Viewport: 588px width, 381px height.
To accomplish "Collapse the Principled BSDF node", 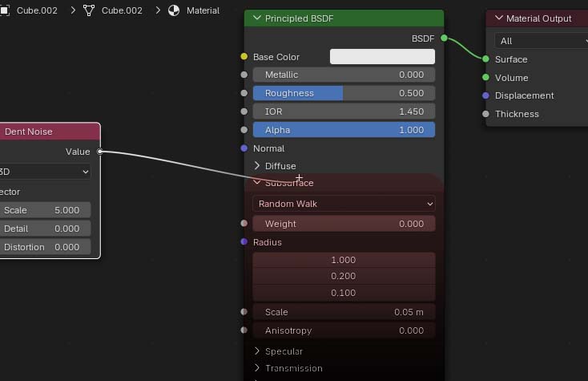I will 257,18.
